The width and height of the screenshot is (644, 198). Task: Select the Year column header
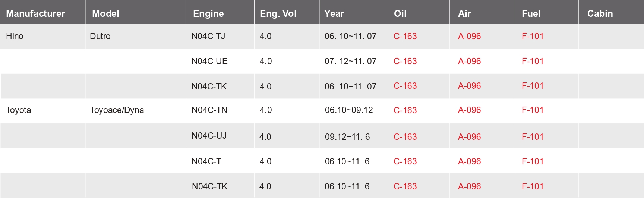point(334,14)
